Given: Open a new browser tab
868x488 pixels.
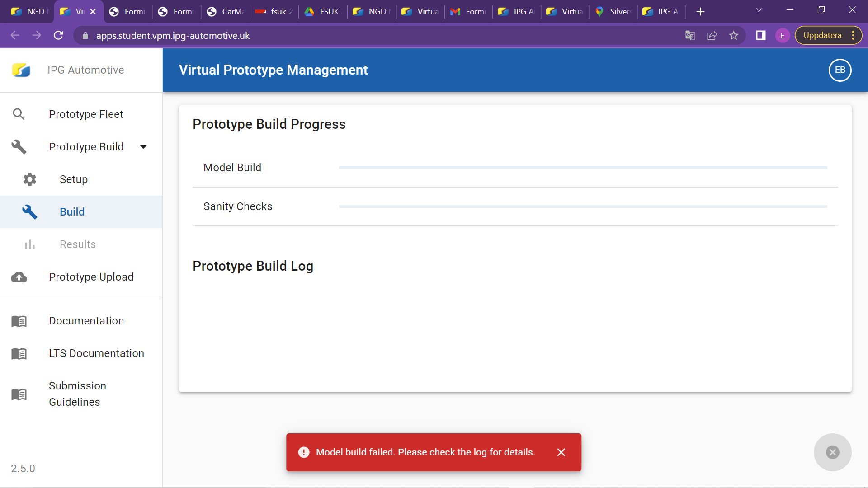Looking at the screenshot, I should click(700, 12).
